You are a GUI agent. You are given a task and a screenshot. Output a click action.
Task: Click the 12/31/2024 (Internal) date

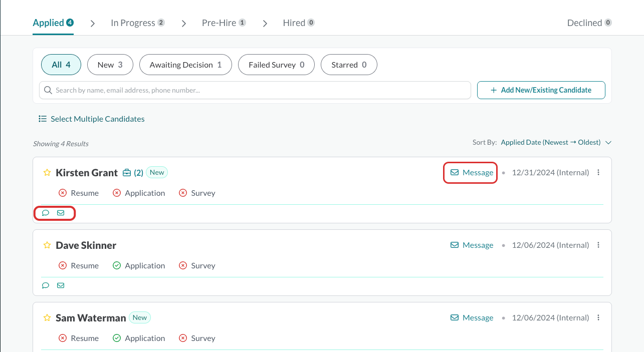pyautogui.click(x=550, y=173)
